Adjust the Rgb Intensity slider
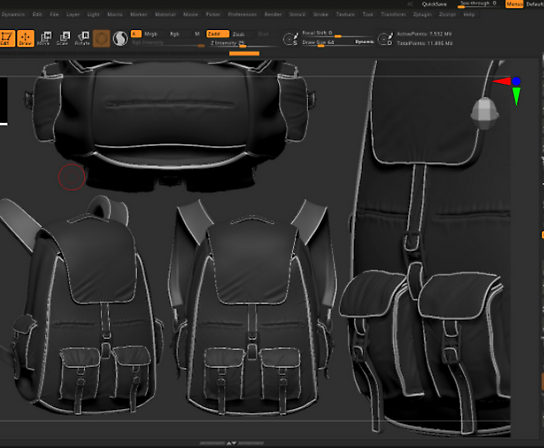 [x=168, y=43]
